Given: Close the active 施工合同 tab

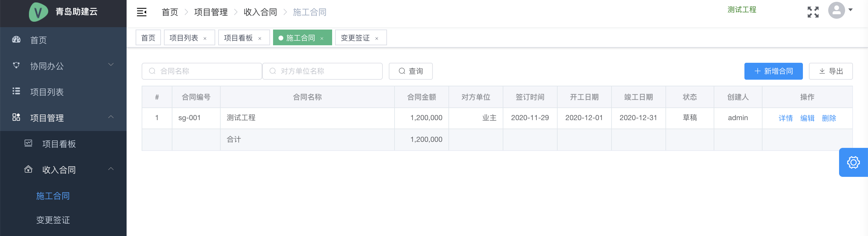Looking at the screenshot, I should coord(322,39).
